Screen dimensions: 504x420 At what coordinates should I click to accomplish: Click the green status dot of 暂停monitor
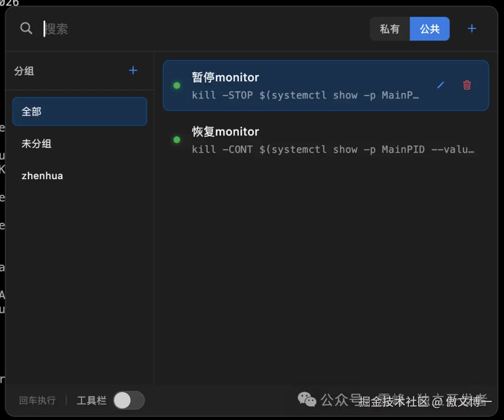click(x=177, y=85)
